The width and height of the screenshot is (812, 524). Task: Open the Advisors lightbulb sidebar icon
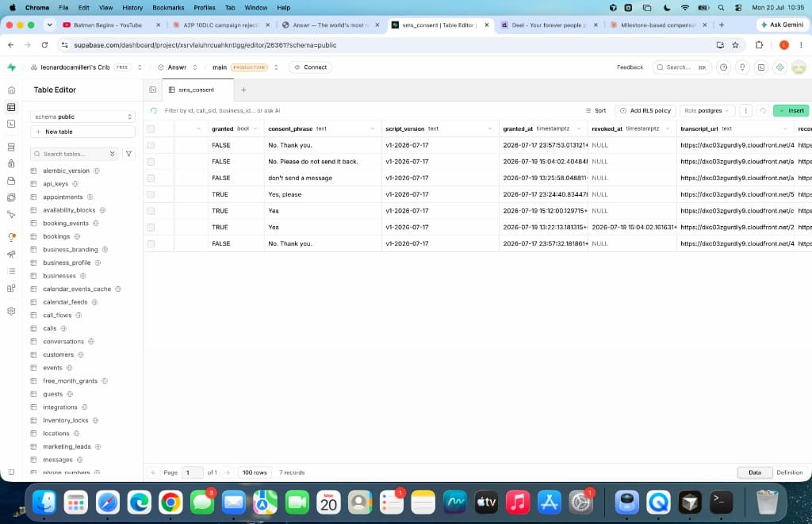click(11, 237)
